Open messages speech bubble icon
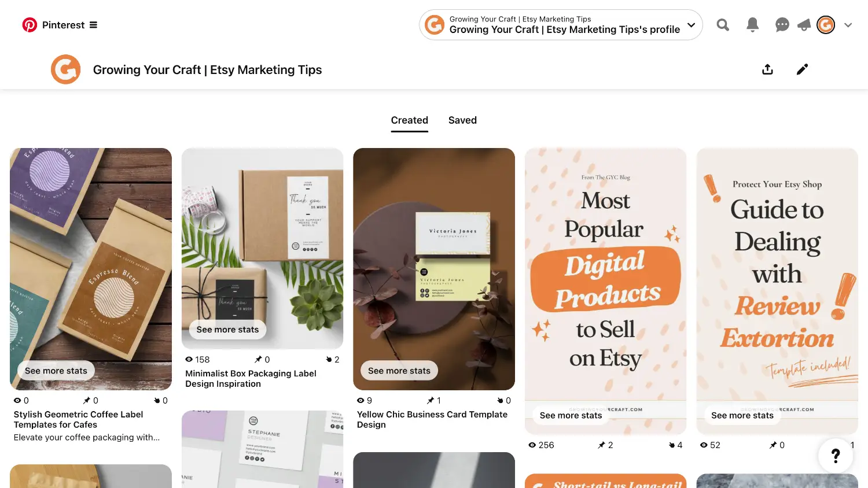 pos(782,25)
